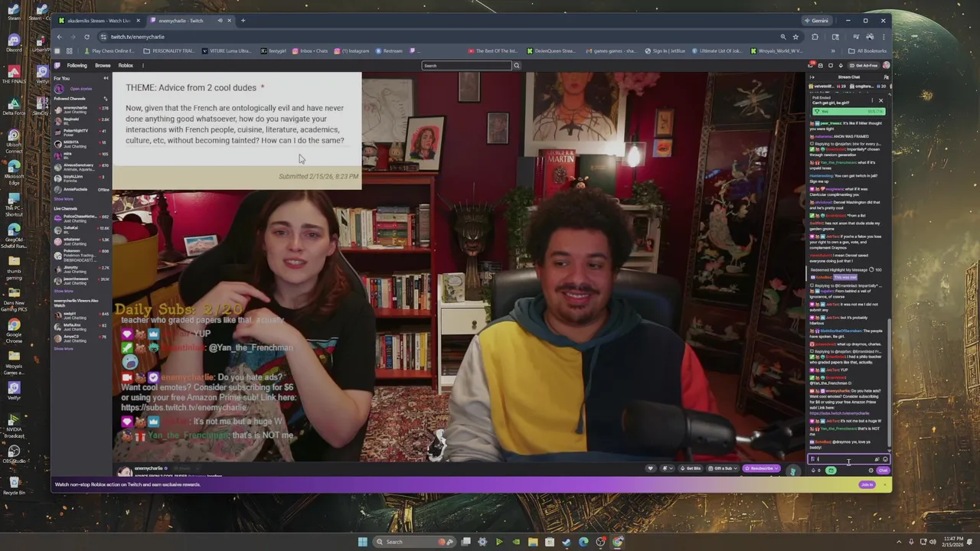
Task: Click the Get Bits diamond icon in header
Action: point(841,65)
